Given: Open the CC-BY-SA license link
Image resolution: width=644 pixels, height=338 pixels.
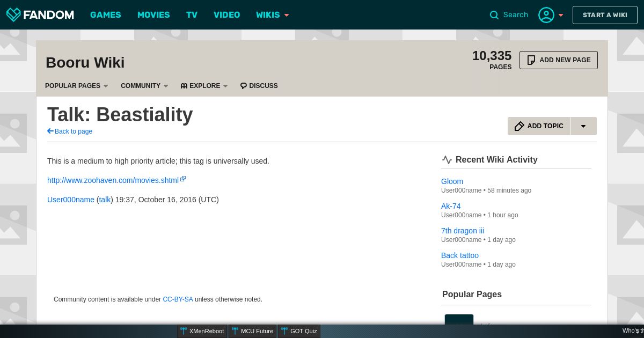Looking at the screenshot, I should click(x=178, y=299).
